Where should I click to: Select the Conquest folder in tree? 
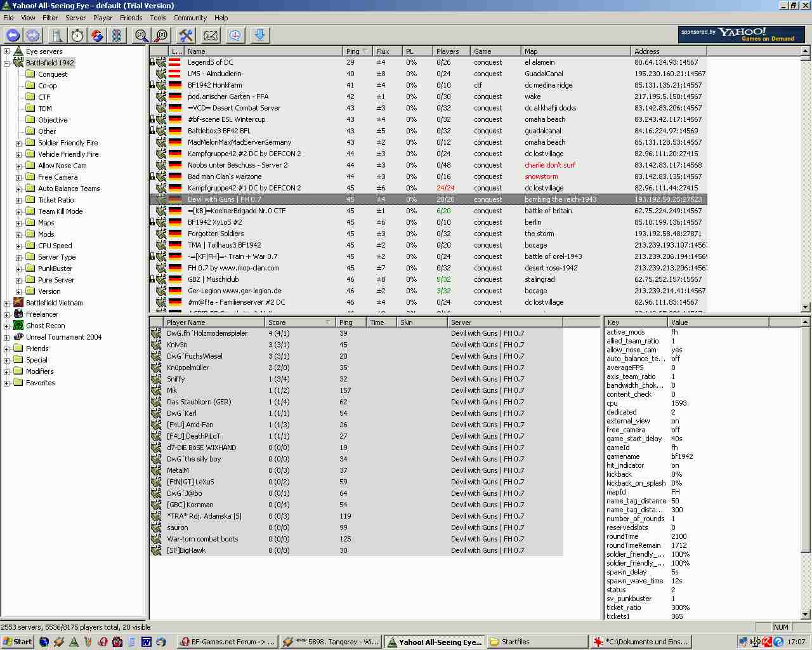pyautogui.click(x=52, y=74)
